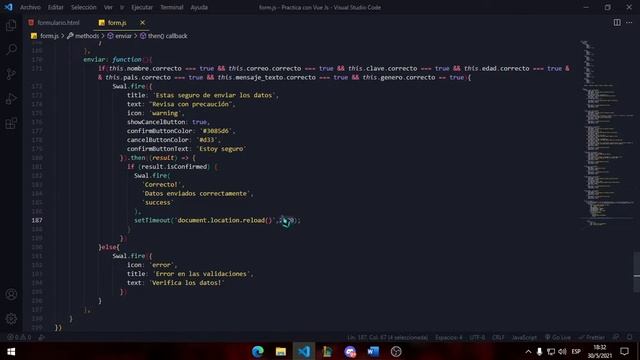The width and height of the screenshot is (640, 360).
Task: Click line number 187 in the gutter
Action: 37,220
